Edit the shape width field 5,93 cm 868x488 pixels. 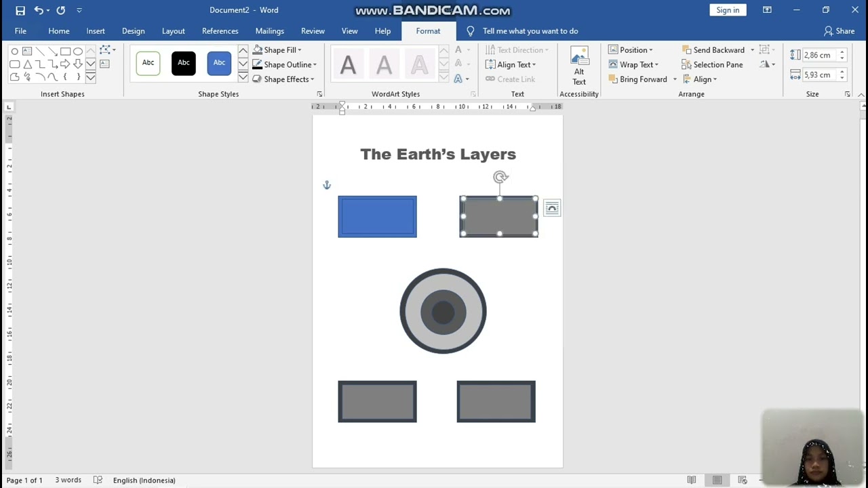pyautogui.click(x=819, y=75)
